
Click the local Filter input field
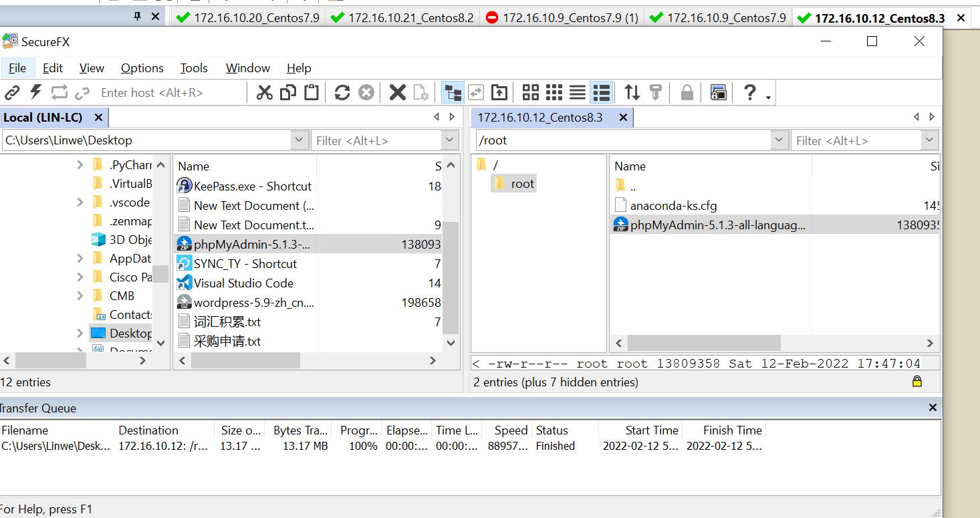point(376,140)
